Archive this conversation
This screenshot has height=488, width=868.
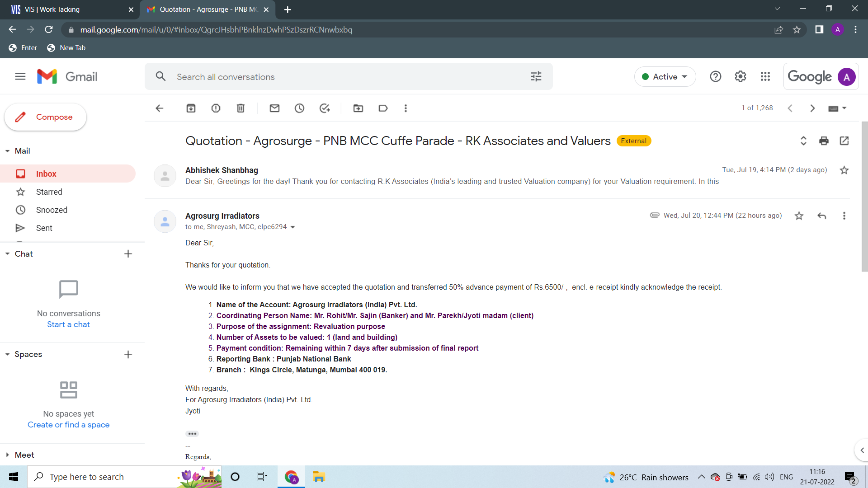(x=191, y=108)
